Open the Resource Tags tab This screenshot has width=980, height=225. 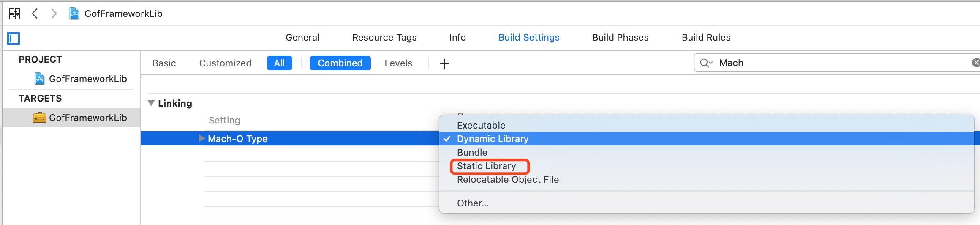click(x=384, y=37)
